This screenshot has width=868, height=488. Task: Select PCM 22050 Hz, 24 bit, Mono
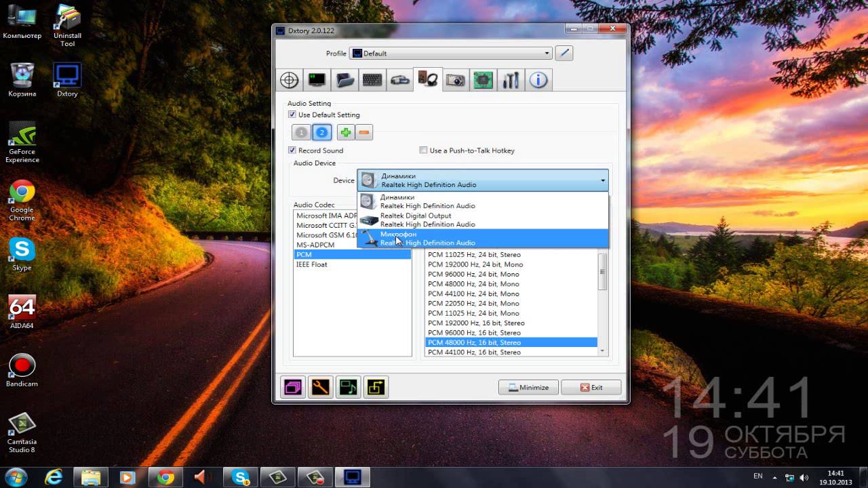pyautogui.click(x=511, y=304)
